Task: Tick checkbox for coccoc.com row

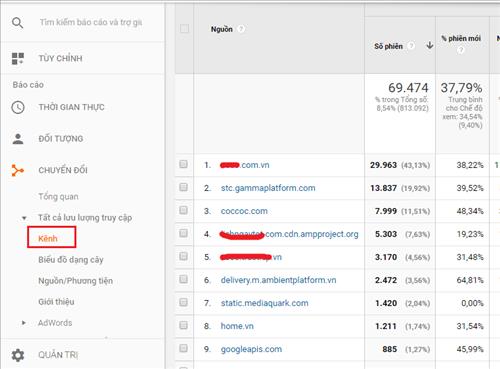Action: 183,210
